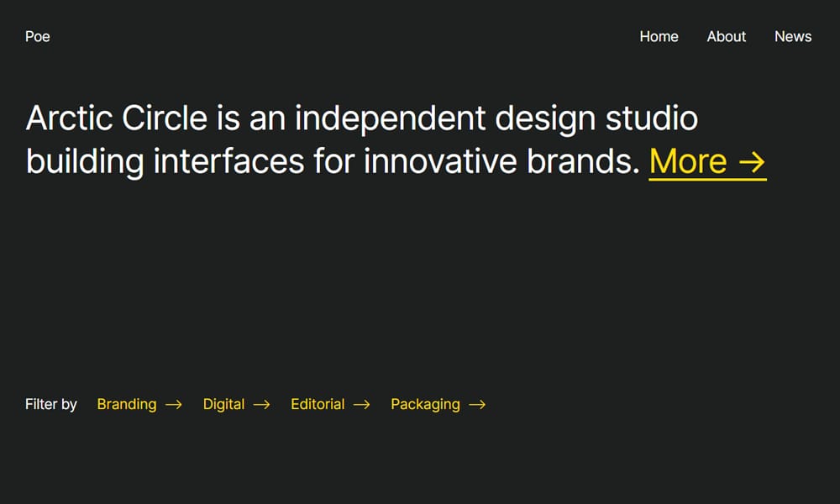840x504 pixels.
Task: Open the Home navigation item
Action: 659,37
